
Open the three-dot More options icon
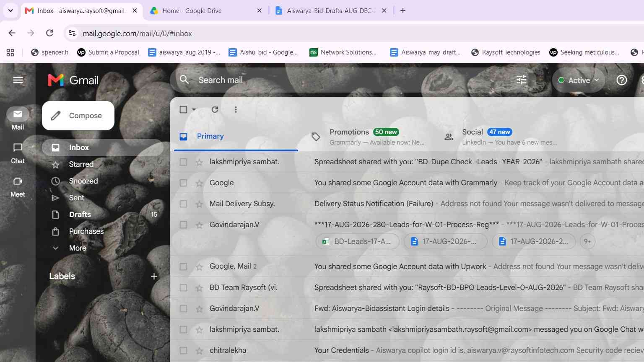tap(236, 109)
